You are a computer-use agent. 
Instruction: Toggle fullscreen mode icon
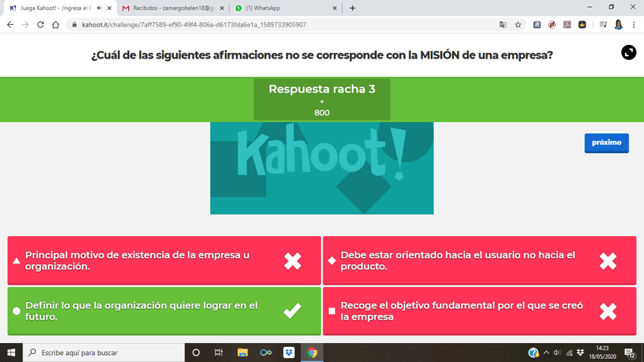(x=628, y=52)
